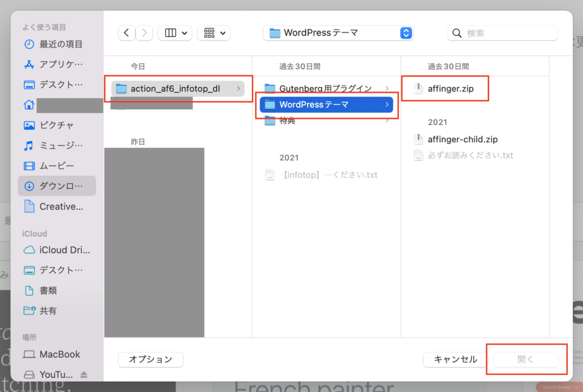Open iCloud Drive in the sidebar
This screenshot has width=583, height=392.
(57, 250)
